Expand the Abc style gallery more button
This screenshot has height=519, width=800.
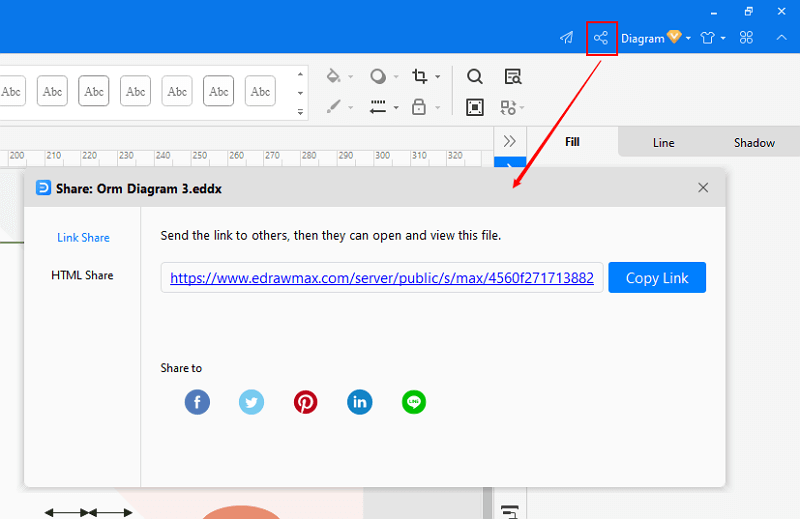click(300, 112)
